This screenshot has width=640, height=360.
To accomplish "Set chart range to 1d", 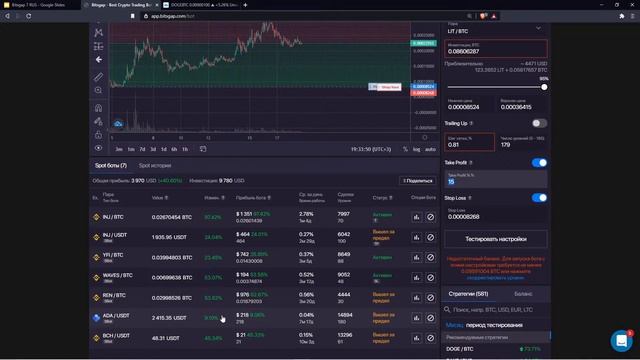I will coord(164,149).
